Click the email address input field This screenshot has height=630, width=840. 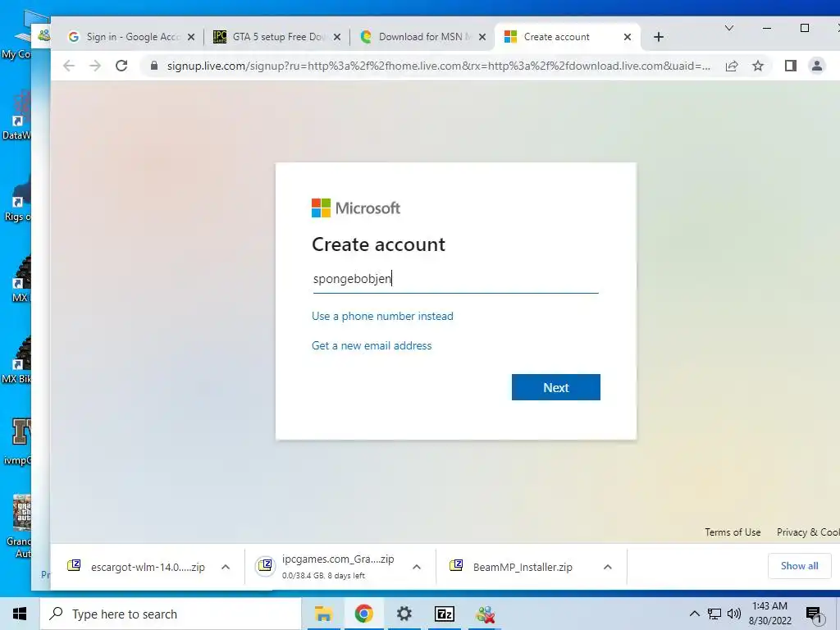click(x=455, y=279)
